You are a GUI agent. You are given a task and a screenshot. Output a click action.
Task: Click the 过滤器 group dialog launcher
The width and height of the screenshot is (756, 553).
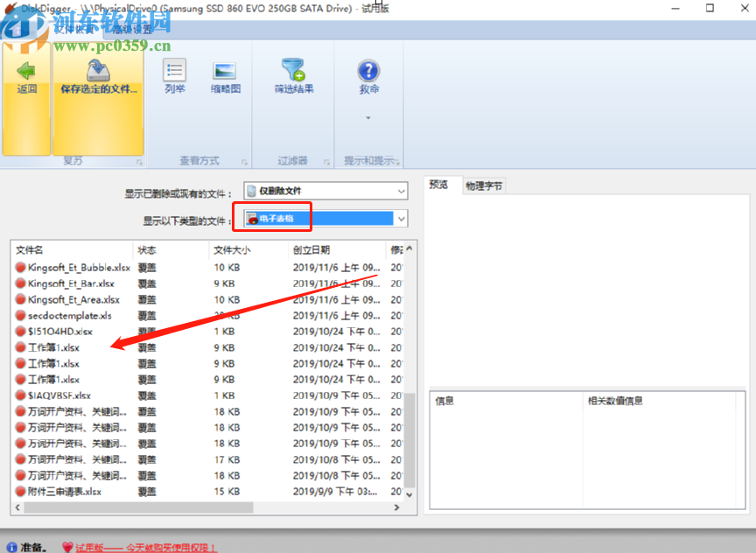(327, 163)
